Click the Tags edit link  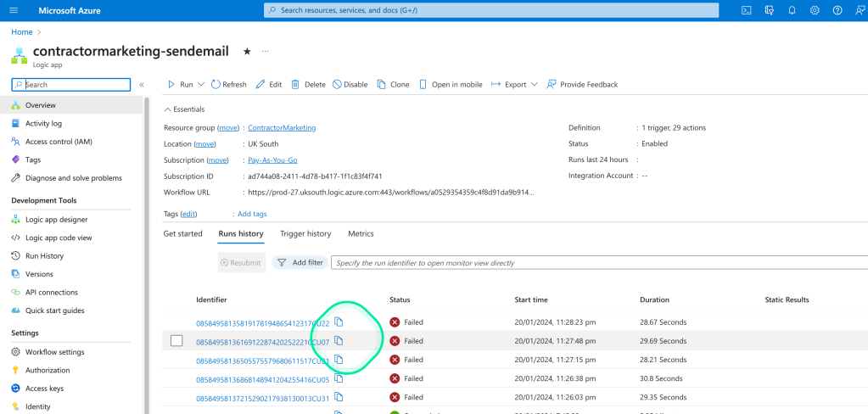pos(188,214)
